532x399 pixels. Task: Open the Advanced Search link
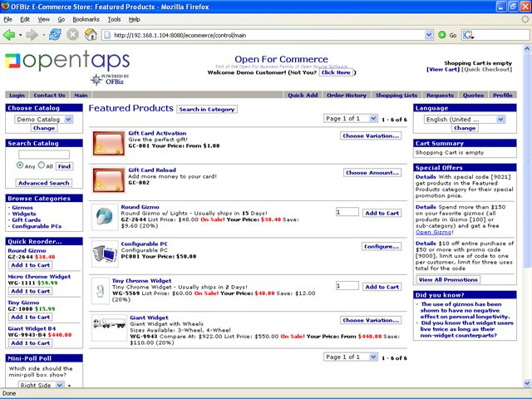(43, 183)
